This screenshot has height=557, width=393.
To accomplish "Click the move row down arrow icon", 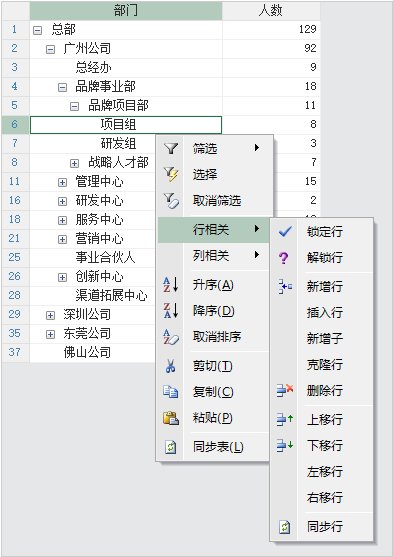I will pos(285,445).
